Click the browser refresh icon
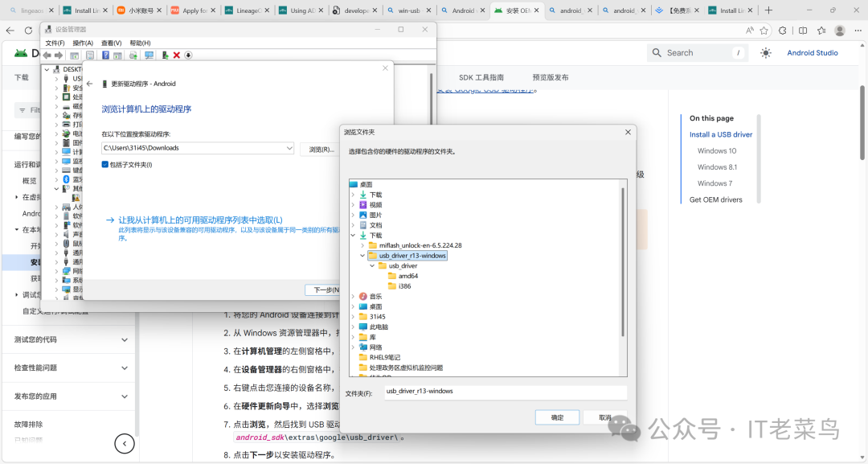Image resolution: width=868 pixels, height=464 pixels. coord(28,31)
